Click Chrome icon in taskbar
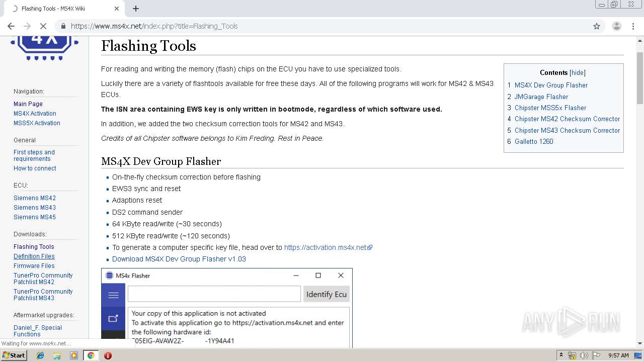This screenshot has width=644, height=362. point(91,355)
